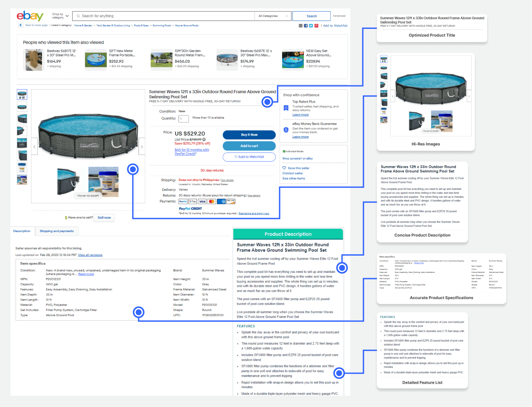Image resolution: width=532 pixels, height=407 pixels.
Task: Click the Contact seller link
Action: coord(293,173)
